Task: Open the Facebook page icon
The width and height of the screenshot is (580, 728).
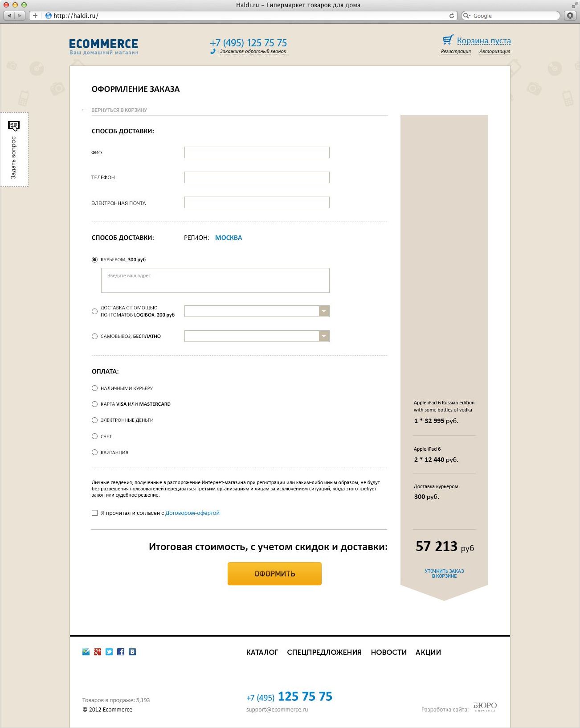Action: point(121,652)
